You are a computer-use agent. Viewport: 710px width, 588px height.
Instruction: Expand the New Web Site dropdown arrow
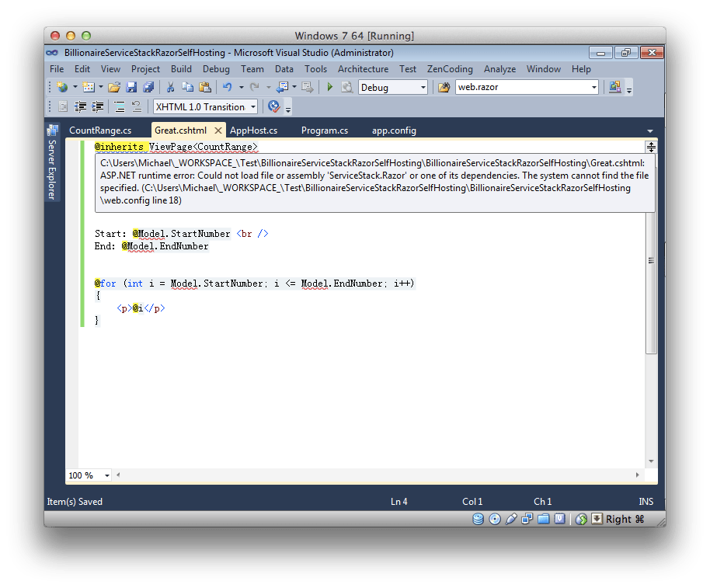point(75,87)
